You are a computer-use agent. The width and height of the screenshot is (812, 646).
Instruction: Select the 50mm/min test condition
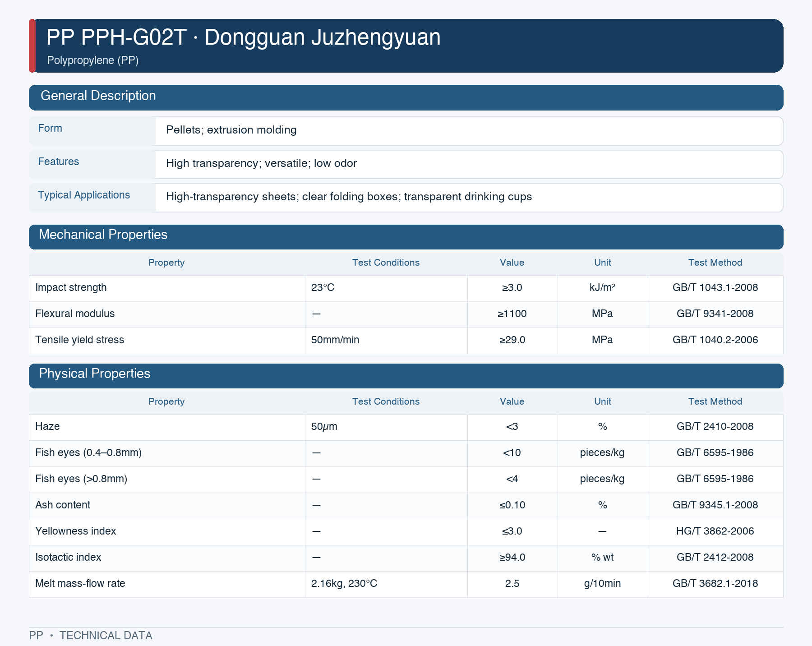pyautogui.click(x=335, y=340)
